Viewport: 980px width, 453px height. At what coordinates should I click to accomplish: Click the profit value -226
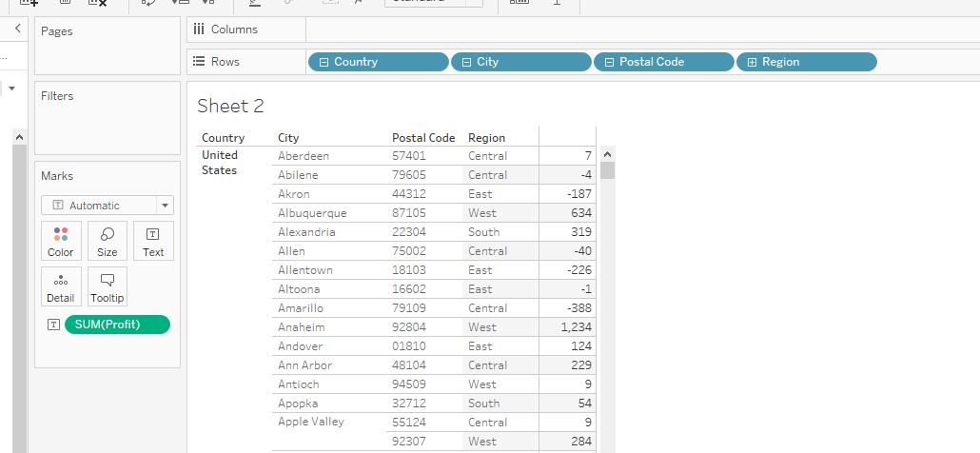coord(579,270)
